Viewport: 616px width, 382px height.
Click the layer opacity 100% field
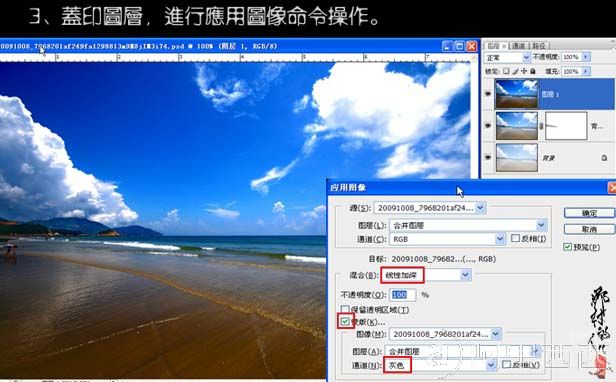572,57
